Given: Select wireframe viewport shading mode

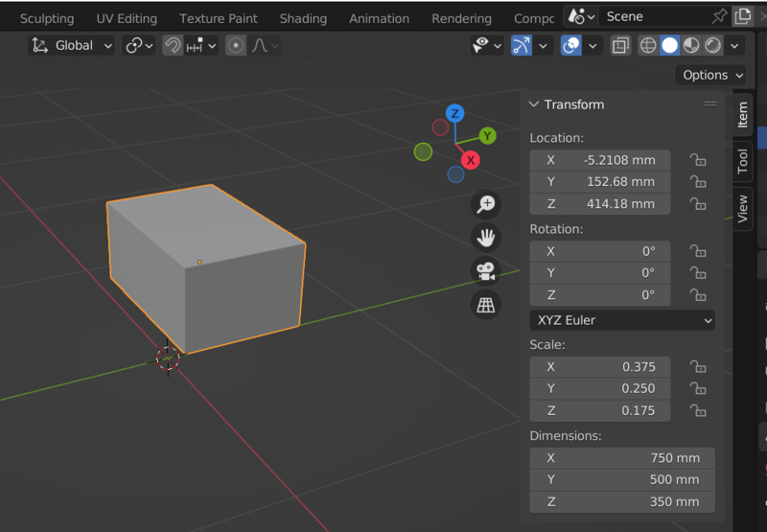Looking at the screenshot, I should pyautogui.click(x=648, y=45).
